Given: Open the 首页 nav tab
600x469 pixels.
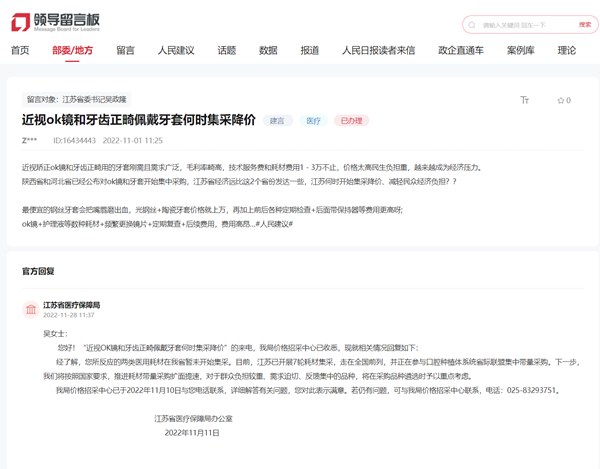Looking at the screenshot, I should click(20, 50).
